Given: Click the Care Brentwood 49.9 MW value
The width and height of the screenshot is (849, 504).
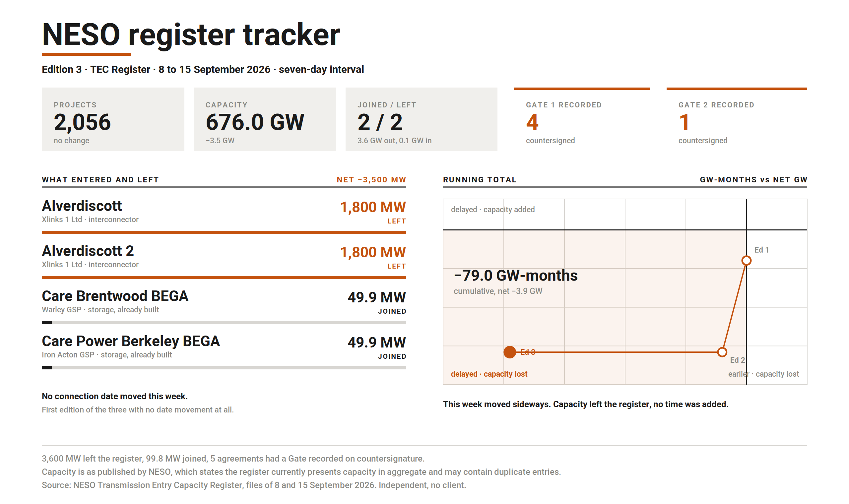Looking at the screenshot, I should (377, 297).
